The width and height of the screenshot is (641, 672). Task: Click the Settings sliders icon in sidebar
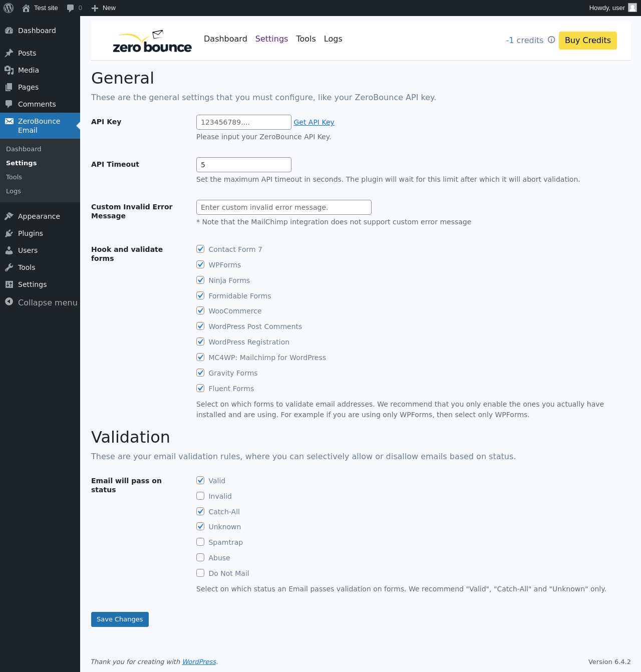(x=9, y=284)
